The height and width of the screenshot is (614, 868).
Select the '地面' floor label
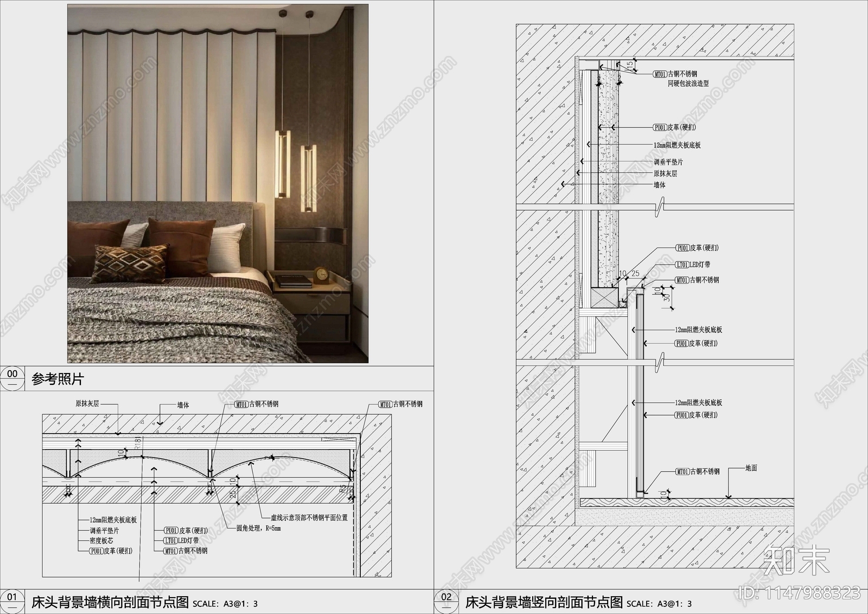tap(751, 468)
